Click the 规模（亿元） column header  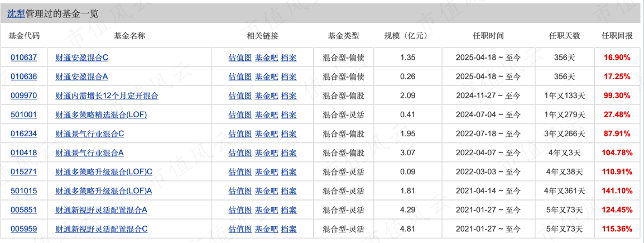click(x=407, y=36)
